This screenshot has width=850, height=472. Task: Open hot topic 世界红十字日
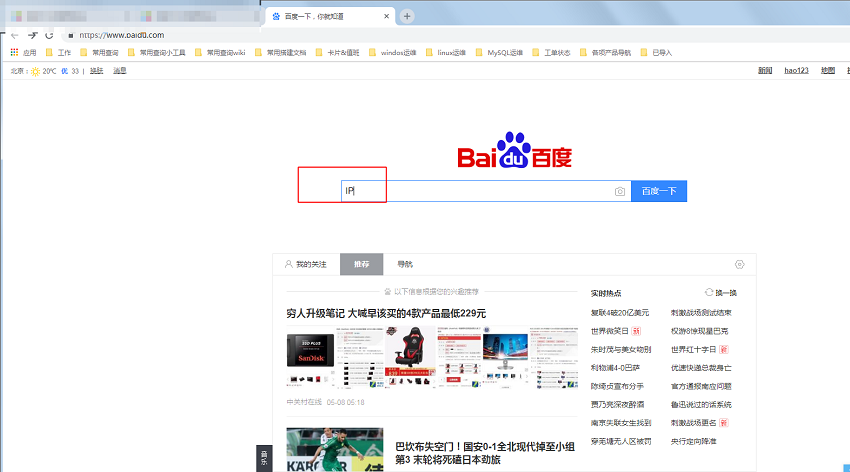693,350
